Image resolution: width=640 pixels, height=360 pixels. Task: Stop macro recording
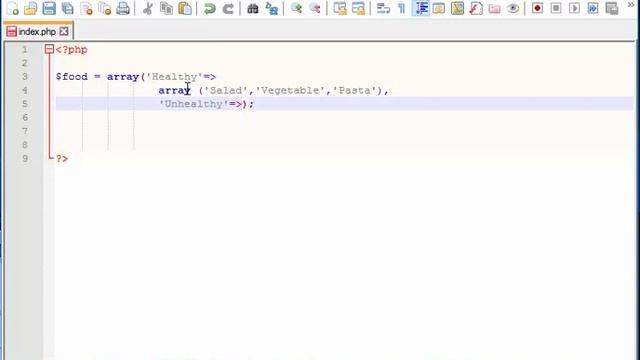(x=556, y=8)
